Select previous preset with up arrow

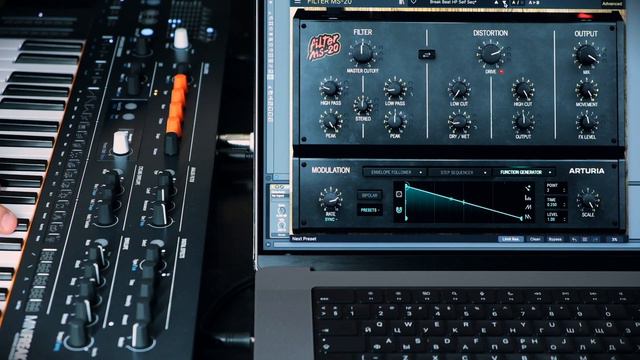coord(496,2)
